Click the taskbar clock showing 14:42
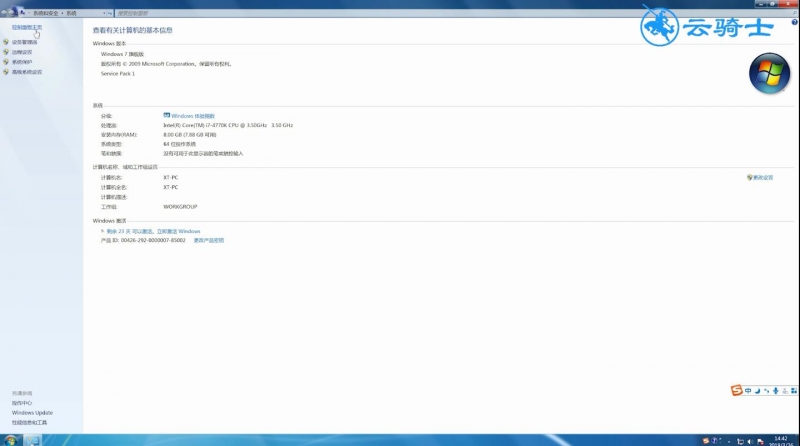 (x=781, y=441)
